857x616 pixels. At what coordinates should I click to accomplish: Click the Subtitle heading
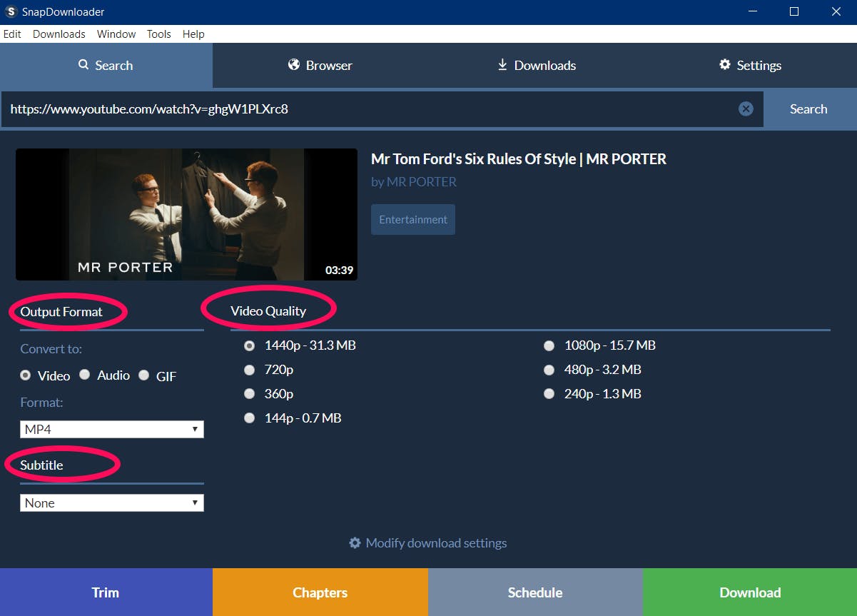coord(41,465)
